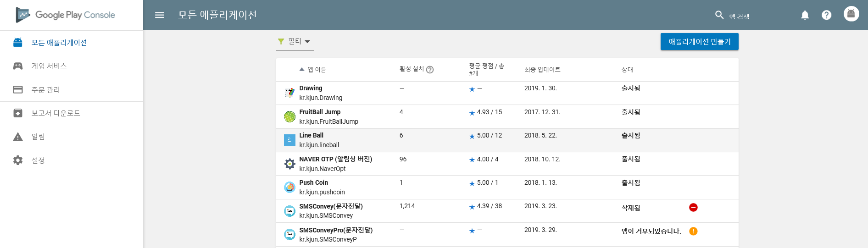Screen dimensions: 868x248
Task: Open the account avatar menu
Action: point(851,14)
